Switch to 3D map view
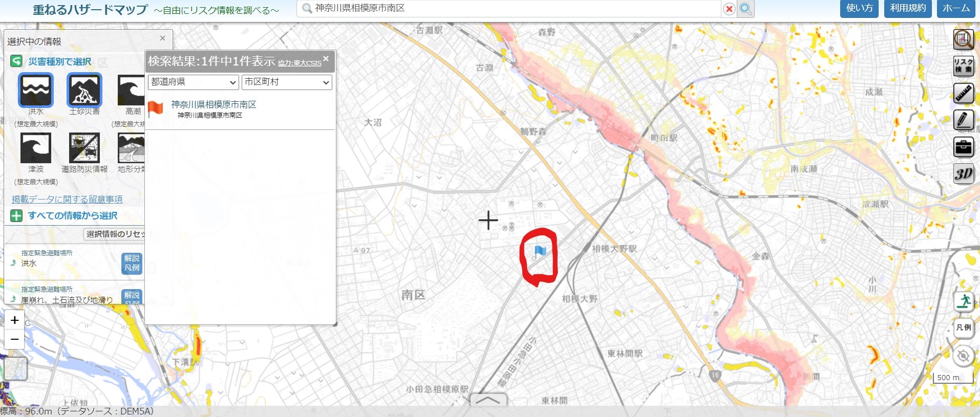980x417 pixels. click(963, 174)
